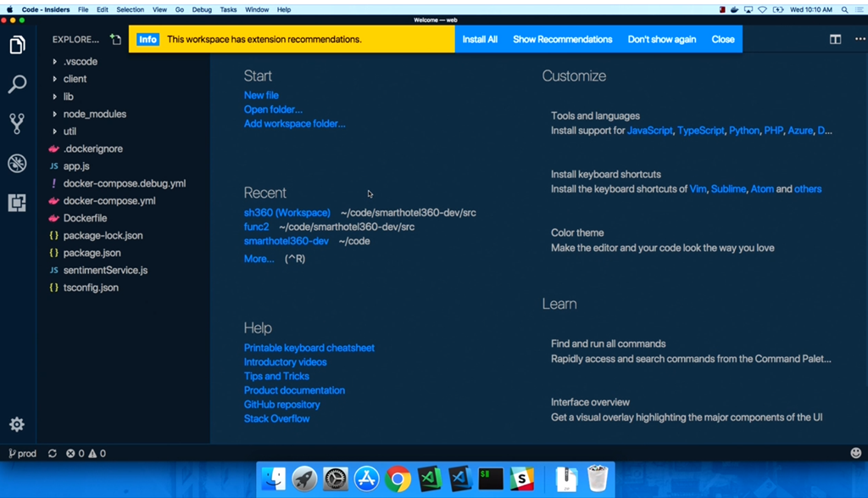Viewport: 868px width, 498px height.
Task: Open recent func2 folder
Action: (256, 227)
